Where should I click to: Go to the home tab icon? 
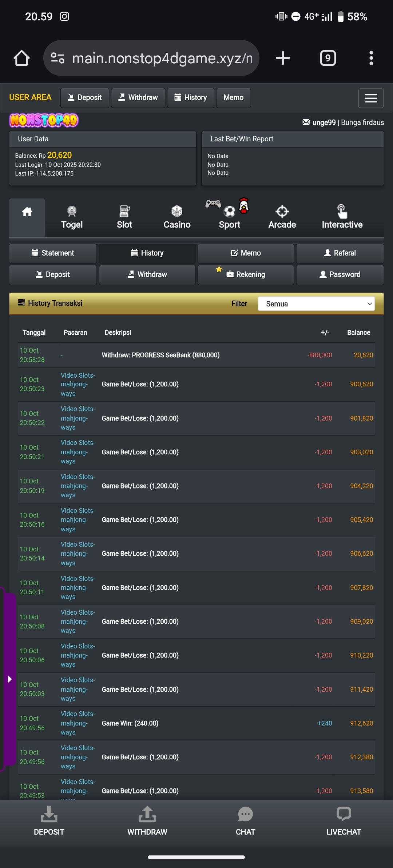point(27,212)
